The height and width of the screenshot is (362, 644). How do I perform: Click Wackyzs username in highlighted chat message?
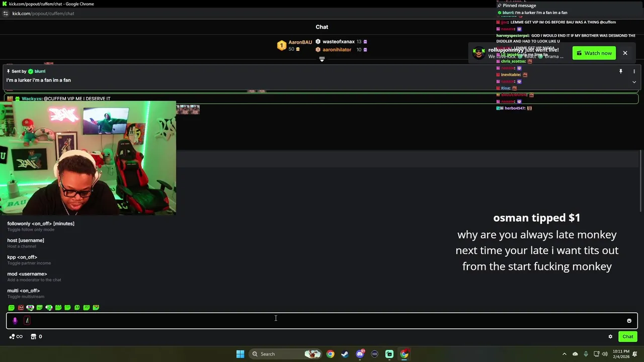point(32,99)
